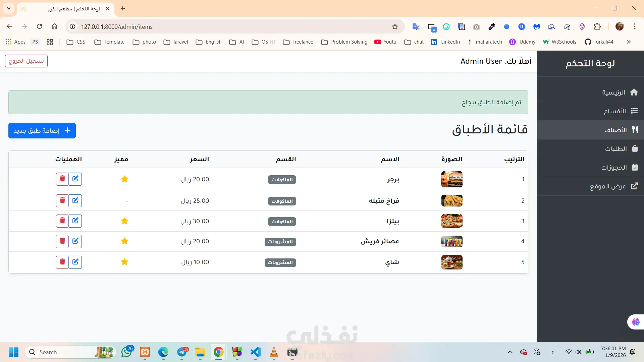Viewport: 644px width, 362px height.
Task: Open الرئيسية in the sidebar
Action: pos(613,93)
